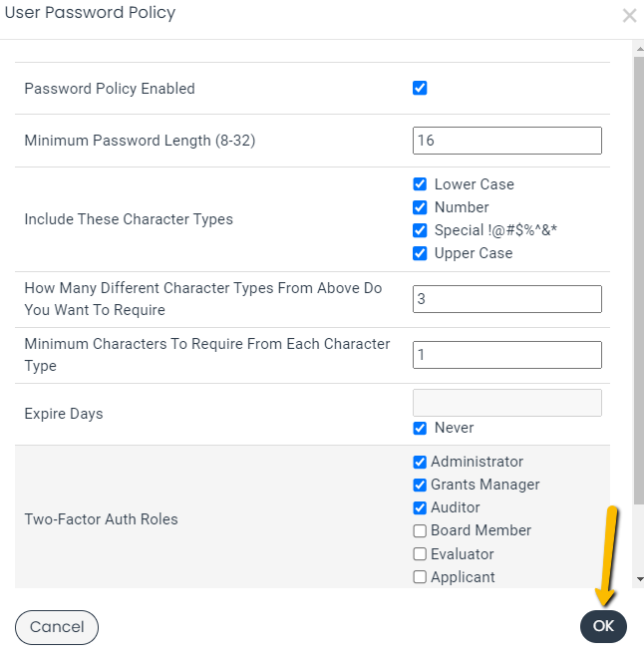The width and height of the screenshot is (644, 660).
Task: Click the scrollbar down arrow
Action: pos(639,579)
